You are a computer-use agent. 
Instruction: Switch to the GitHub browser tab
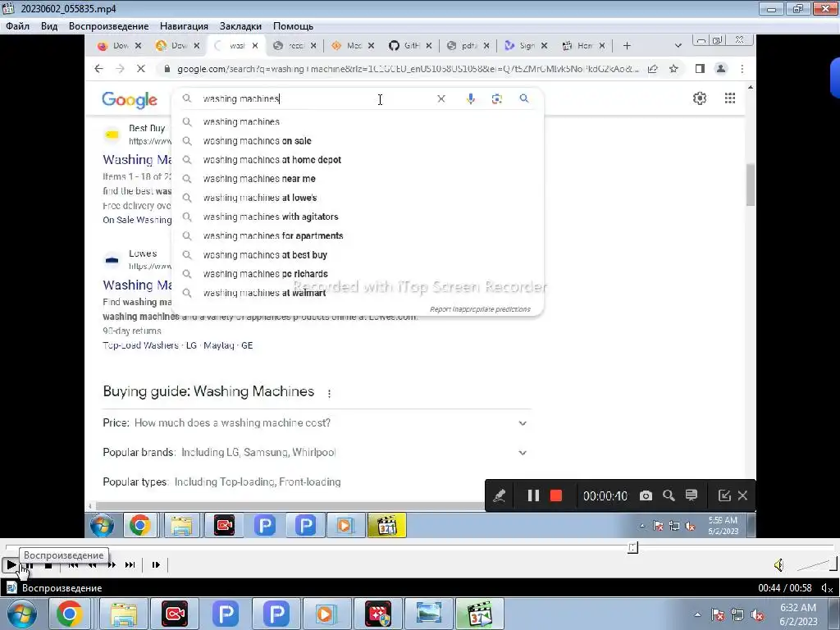[x=410, y=46]
